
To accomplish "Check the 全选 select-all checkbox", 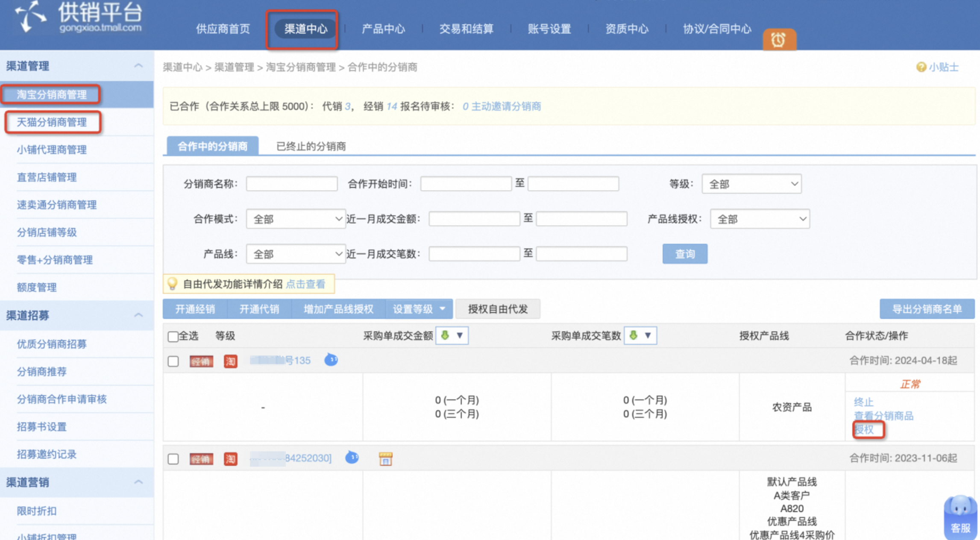I will pos(173,337).
